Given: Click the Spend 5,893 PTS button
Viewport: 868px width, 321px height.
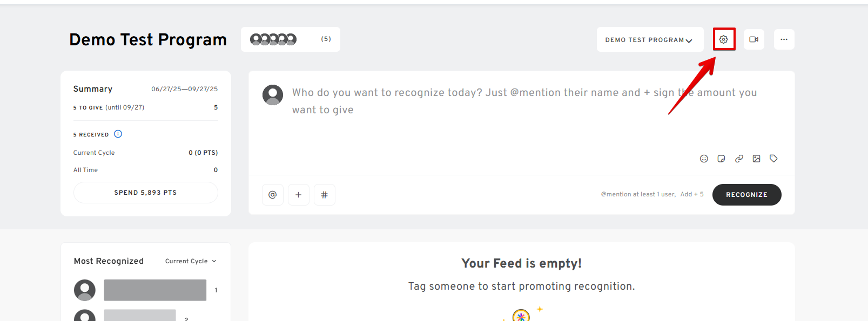Looking at the screenshot, I should click(x=145, y=193).
